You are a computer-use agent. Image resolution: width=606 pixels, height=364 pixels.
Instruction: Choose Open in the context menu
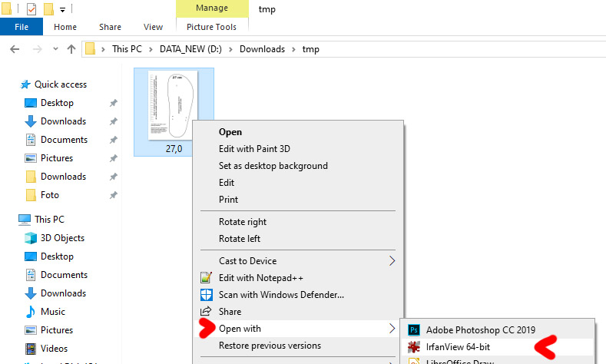click(230, 132)
